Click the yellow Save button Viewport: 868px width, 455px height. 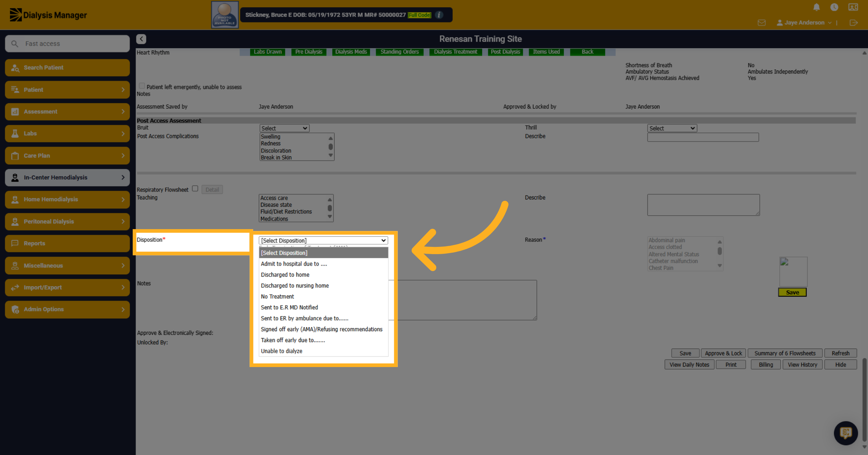point(792,292)
